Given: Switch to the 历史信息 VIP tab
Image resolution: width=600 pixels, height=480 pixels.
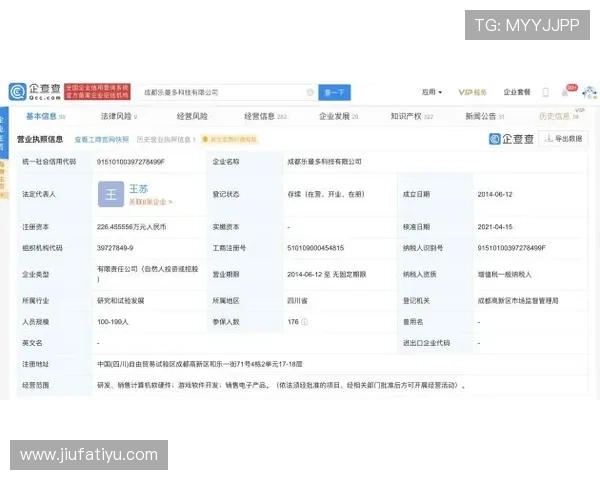Looking at the screenshot, I should pyautogui.click(x=560, y=115).
